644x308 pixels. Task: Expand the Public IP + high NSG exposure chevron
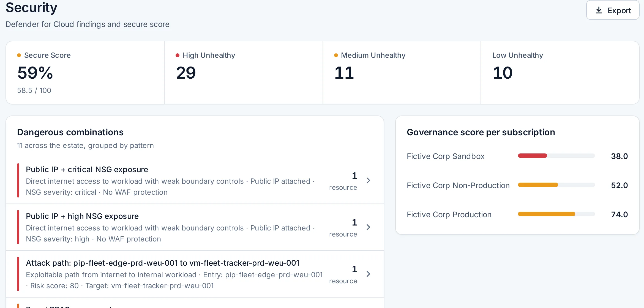tap(368, 227)
